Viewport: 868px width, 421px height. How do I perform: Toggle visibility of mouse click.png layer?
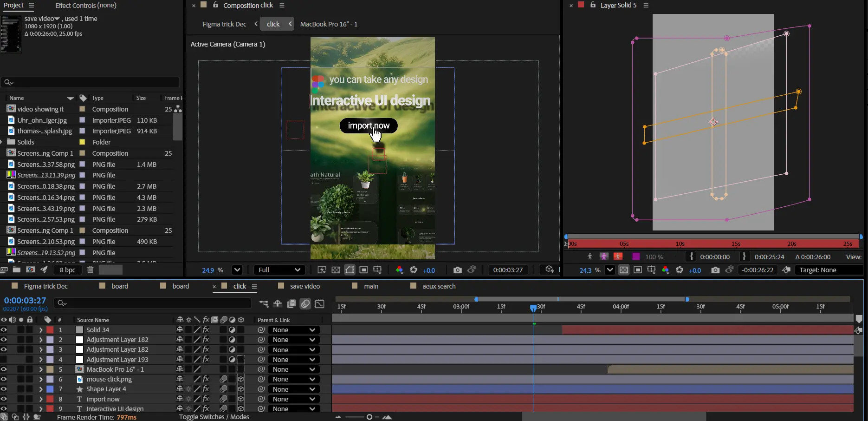click(4, 379)
